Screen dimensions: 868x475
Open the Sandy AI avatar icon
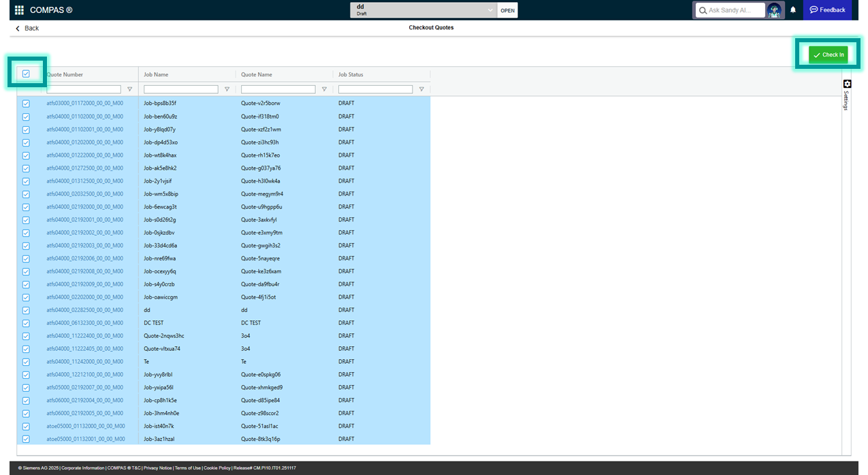pos(773,10)
